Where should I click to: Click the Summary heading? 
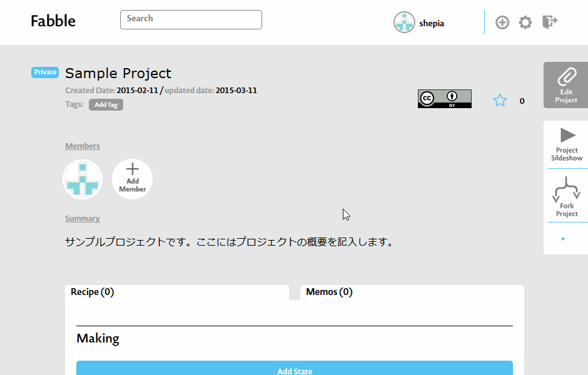83,218
